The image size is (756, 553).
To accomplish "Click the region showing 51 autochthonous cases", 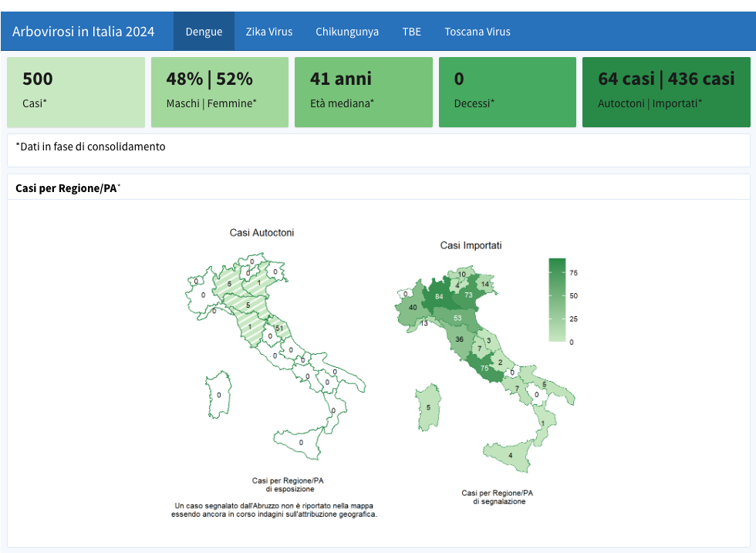I will pos(278,329).
